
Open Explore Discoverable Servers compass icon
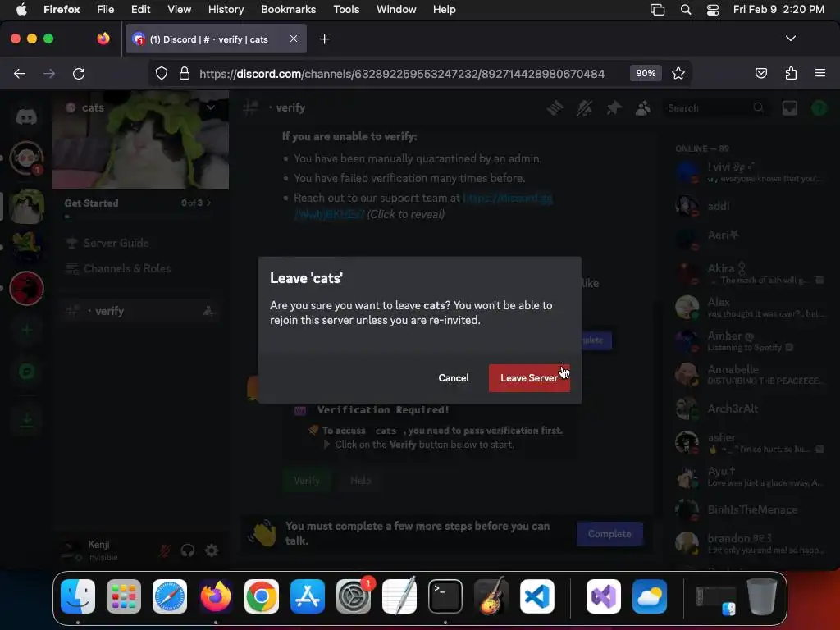[26, 372]
